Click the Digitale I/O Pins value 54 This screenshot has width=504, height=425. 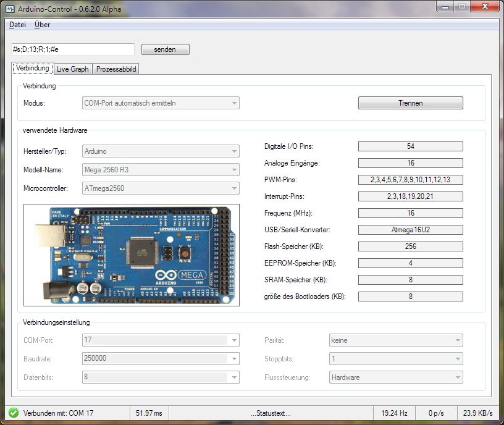pos(411,146)
